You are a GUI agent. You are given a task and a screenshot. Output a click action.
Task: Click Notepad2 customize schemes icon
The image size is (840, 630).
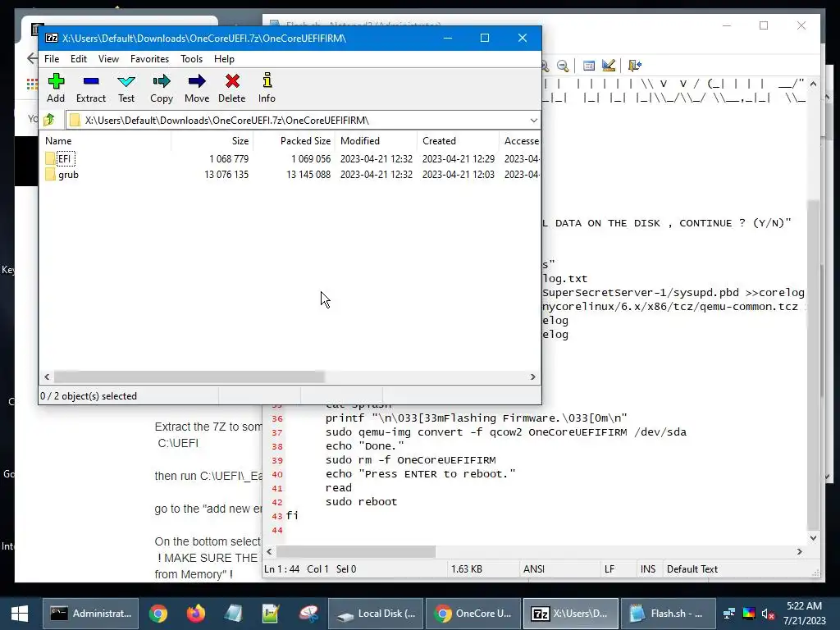click(x=609, y=66)
